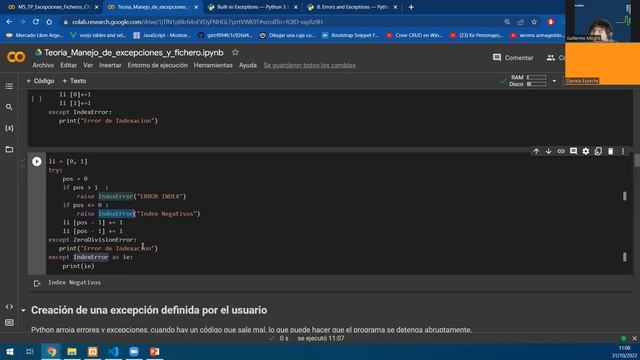Expand RAM and disk resources dropdown
640x360 pixels.
[x=554, y=81]
